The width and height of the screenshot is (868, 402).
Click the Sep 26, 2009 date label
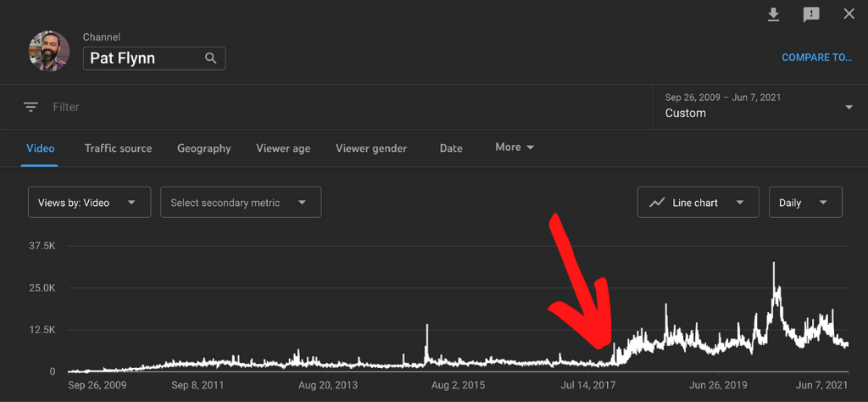(x=97, y=385)
